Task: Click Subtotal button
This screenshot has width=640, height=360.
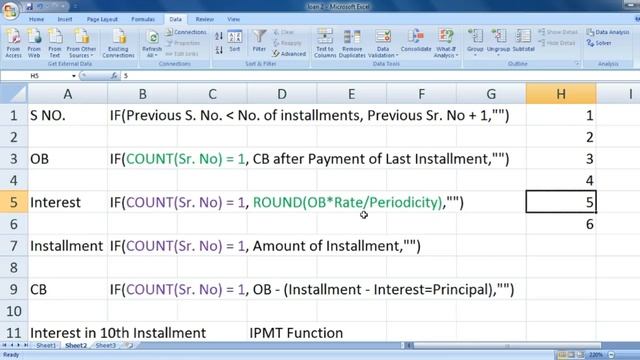Action: (523, 41)
